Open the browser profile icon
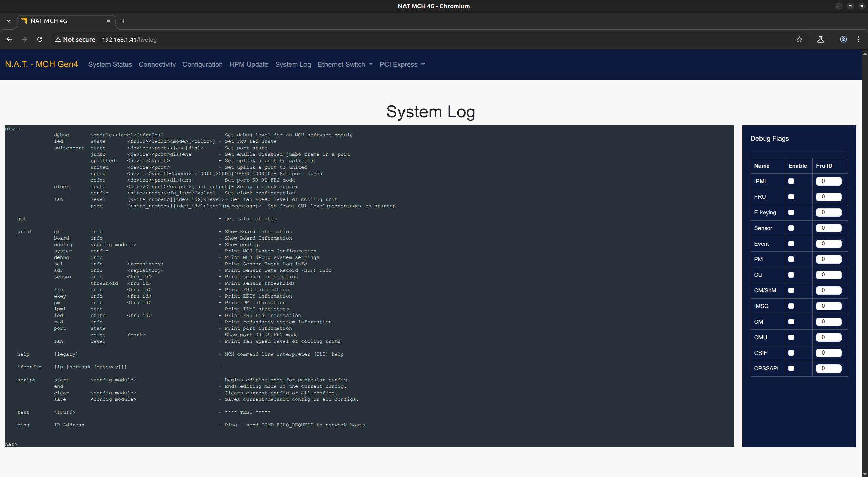Viewport: 868px width, 477px height. (x=843, y=39)
